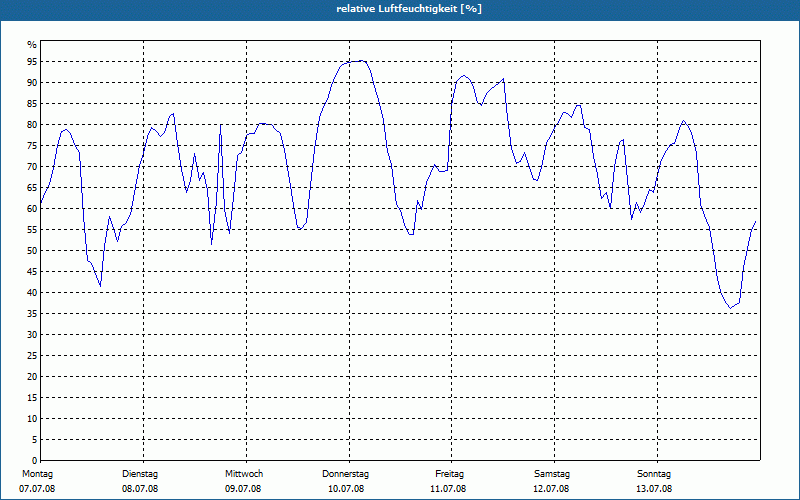The width and height of the screenshot is (800, 500).
Task: Select the y-axis value 20
Action: [32, 377]
